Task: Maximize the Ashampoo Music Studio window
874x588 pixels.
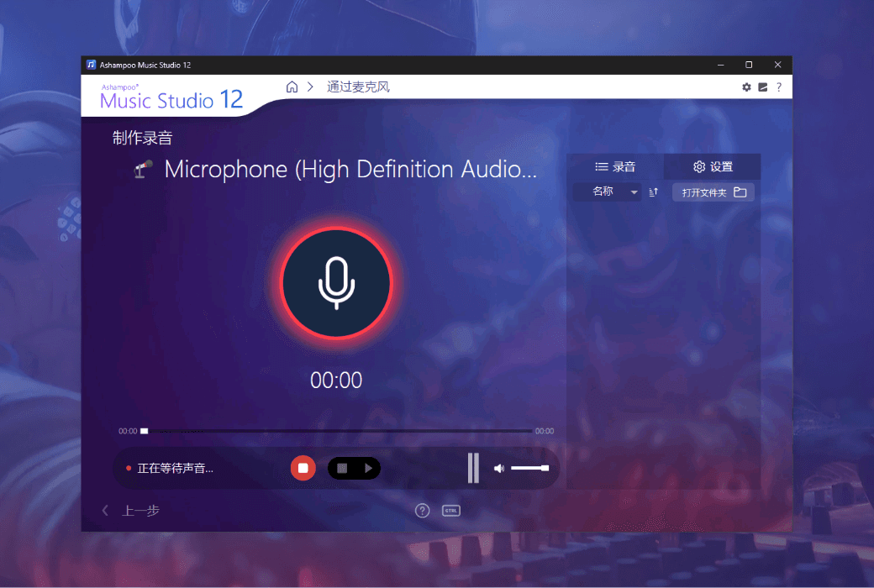Action: coord(749,65)
